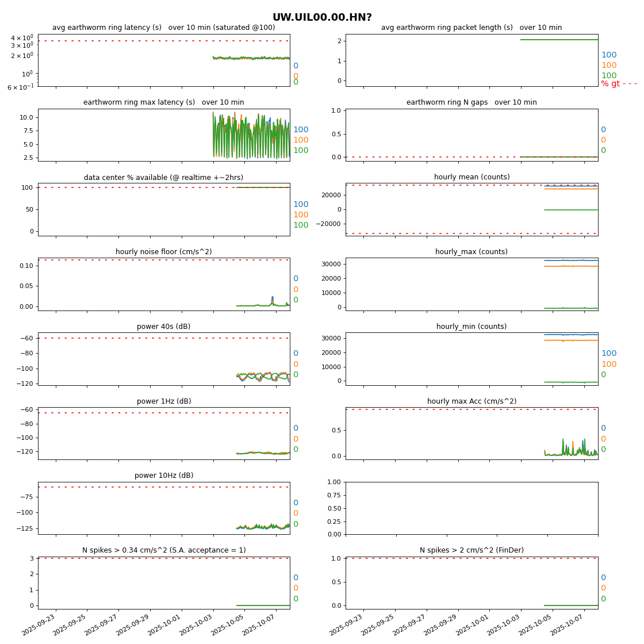Click the blue 100 beside the max latency plot
Image resolution: width=644 pixels, height=644 pixels.
click(x=301, y=130)
